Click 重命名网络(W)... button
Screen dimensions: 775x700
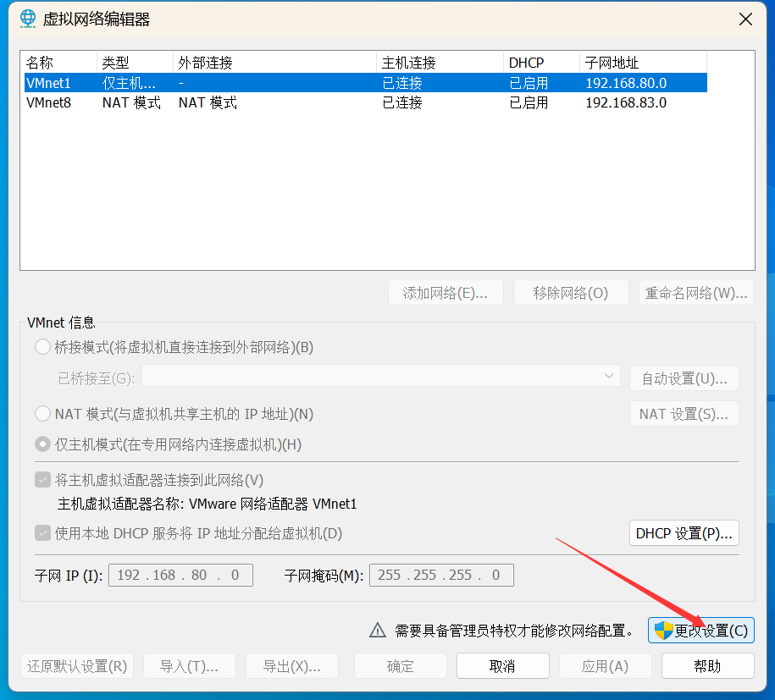point(696,293)
